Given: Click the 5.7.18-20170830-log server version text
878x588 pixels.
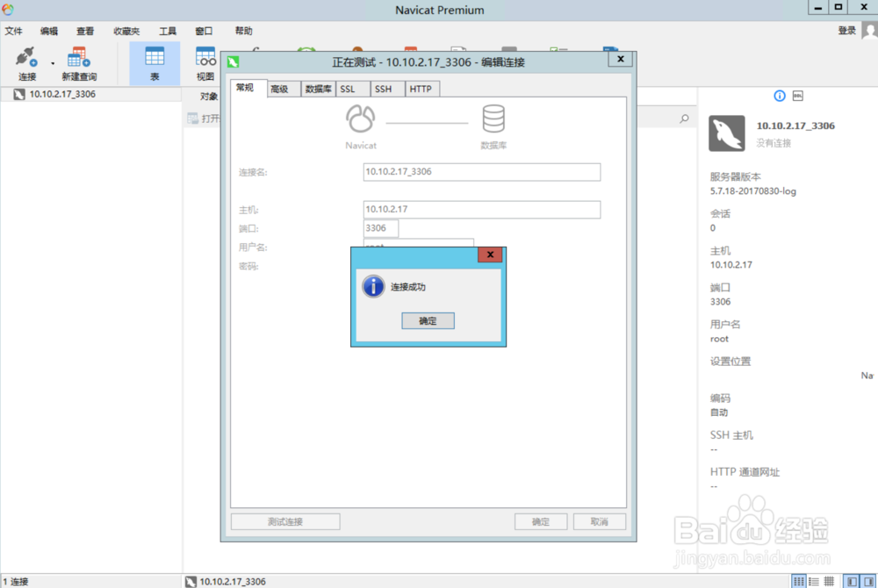Looking at the screenshot, I should [753, 191].
